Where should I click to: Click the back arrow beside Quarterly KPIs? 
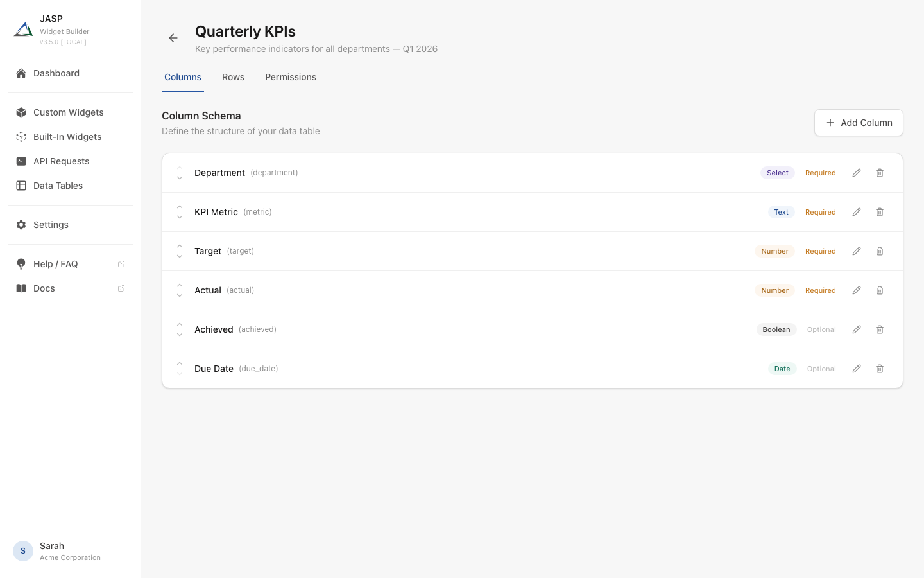point(173,38)
